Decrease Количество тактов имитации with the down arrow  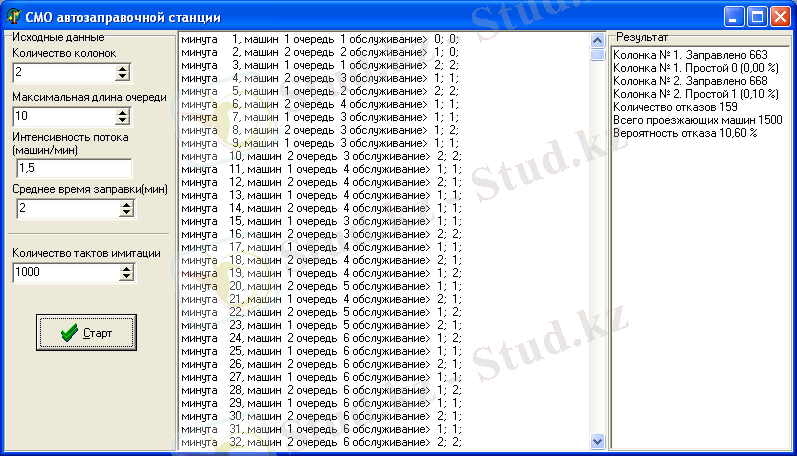[x=127, y=277]
